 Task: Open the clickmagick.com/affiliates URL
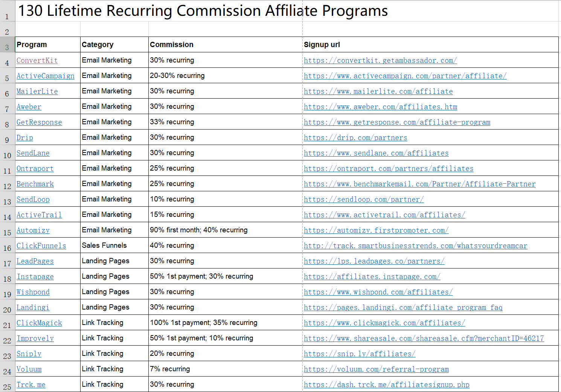coord(384,323)
